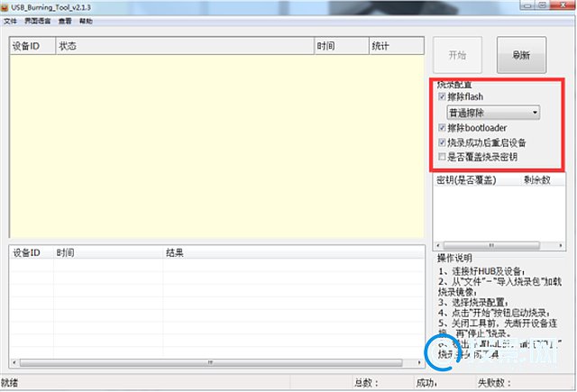Disable 烧录成功后重启设备 option
This screenshot has height=392, width=577.
tap(441, 142)
